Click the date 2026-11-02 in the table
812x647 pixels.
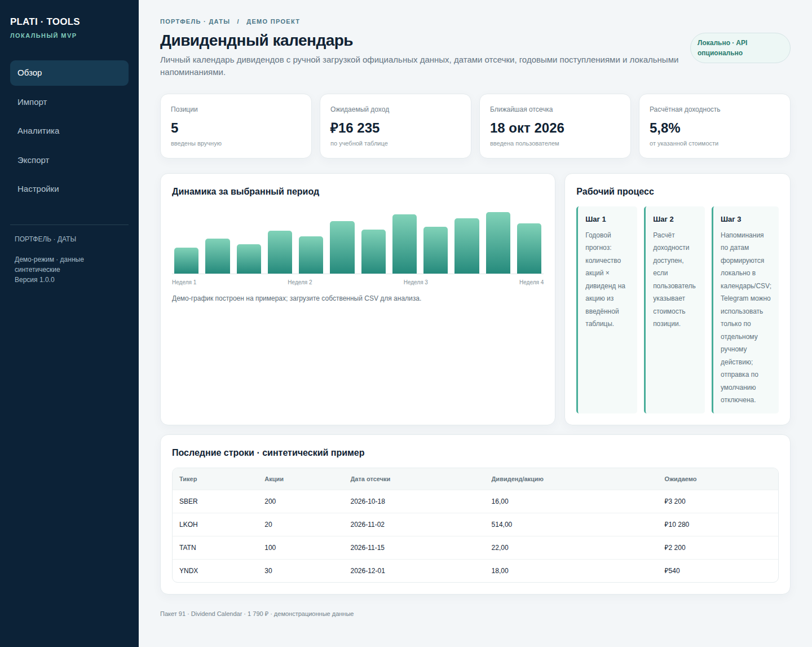tap(368, 525)
